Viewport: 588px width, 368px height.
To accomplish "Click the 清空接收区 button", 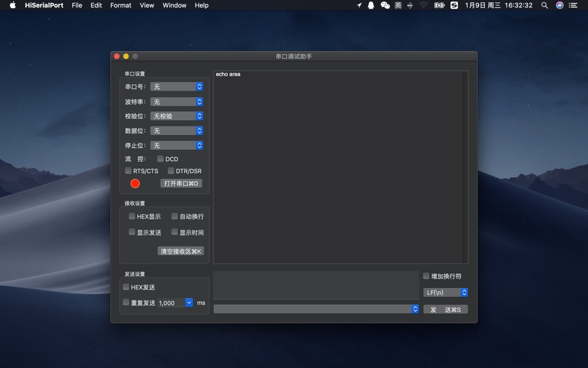I will [181, 251].
